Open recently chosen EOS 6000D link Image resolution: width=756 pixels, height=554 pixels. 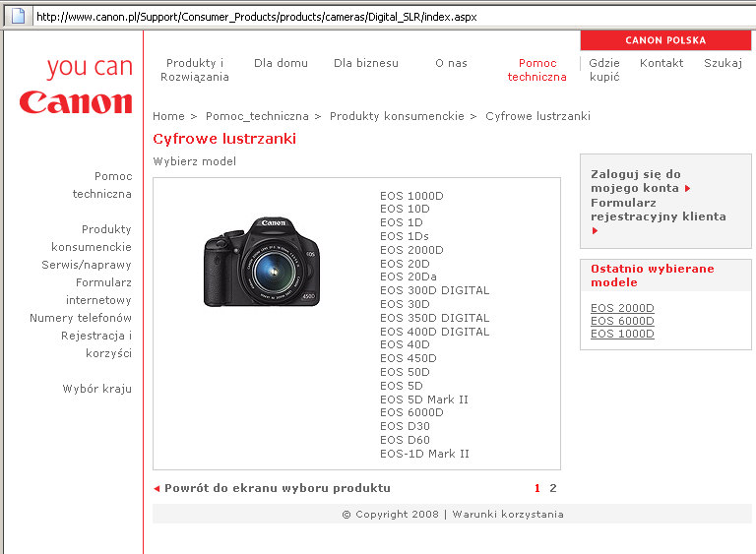tap(622, 321)
